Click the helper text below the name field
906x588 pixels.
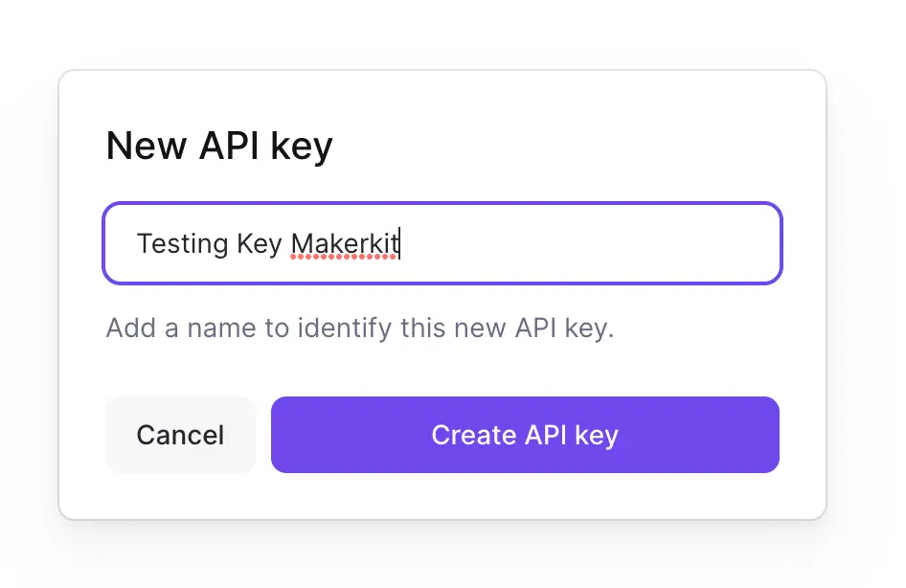[359, 328]
